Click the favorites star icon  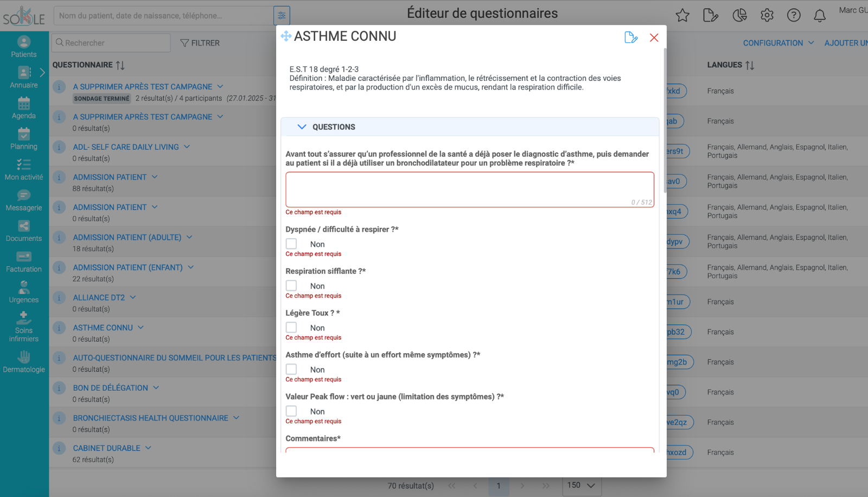[x=682, y=15]
